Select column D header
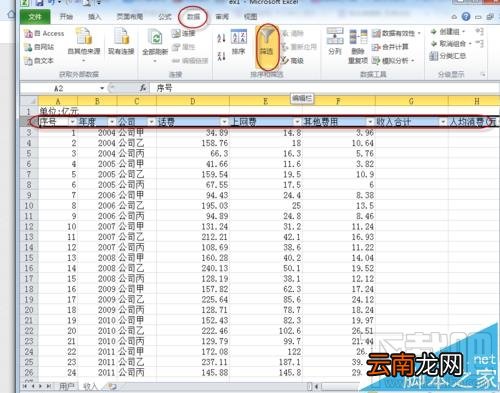The image size is (500, 393). (x=193, y=101)
